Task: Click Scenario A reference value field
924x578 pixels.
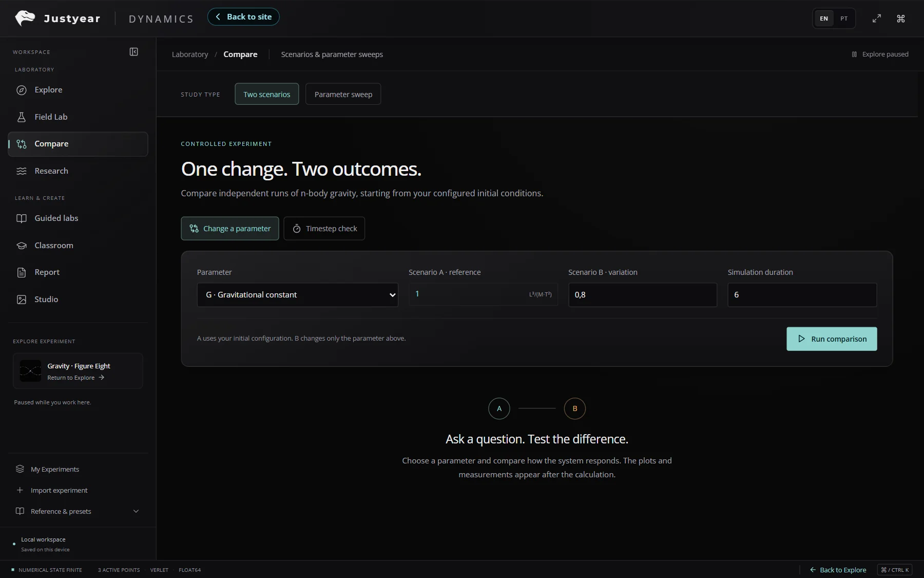Action: pos(483,294)
